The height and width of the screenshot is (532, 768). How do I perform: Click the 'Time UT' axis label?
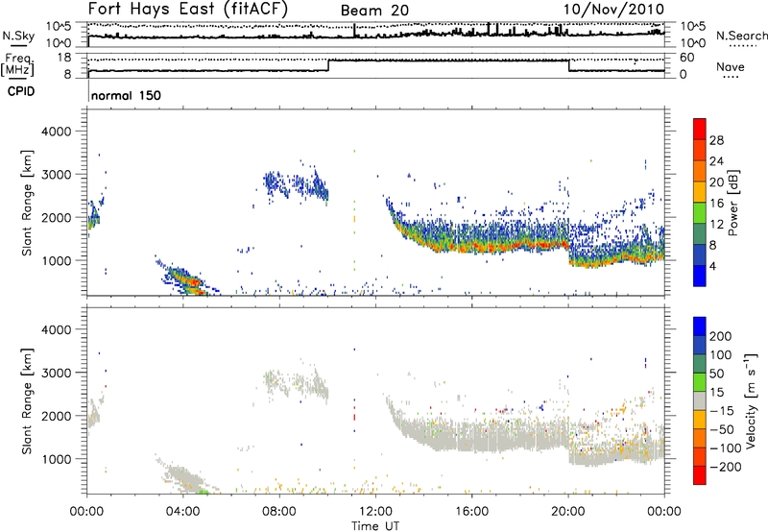click(x=375, y=526)
